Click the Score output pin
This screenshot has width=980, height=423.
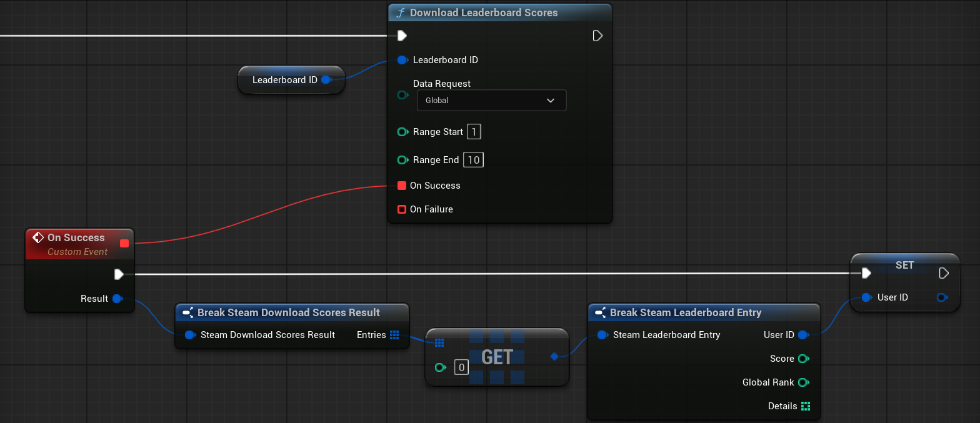coord(804,359)
